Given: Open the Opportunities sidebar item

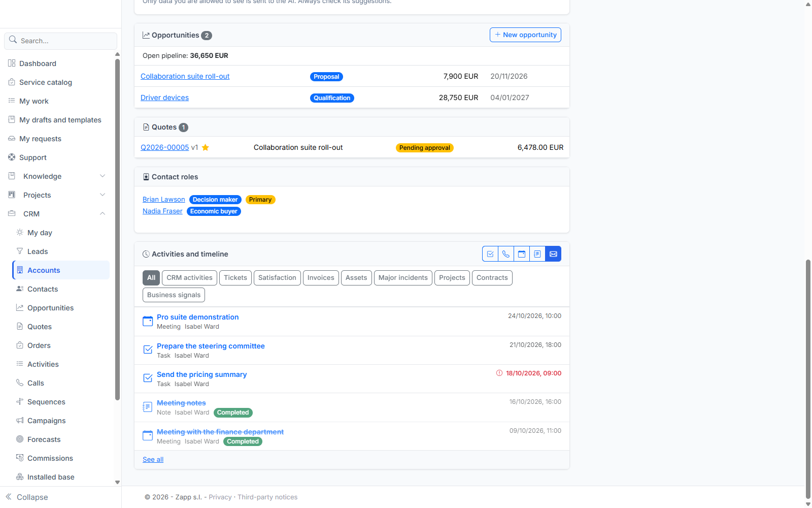Looking at the screenshot, I should pyautogui.click(x=50, y=308).
